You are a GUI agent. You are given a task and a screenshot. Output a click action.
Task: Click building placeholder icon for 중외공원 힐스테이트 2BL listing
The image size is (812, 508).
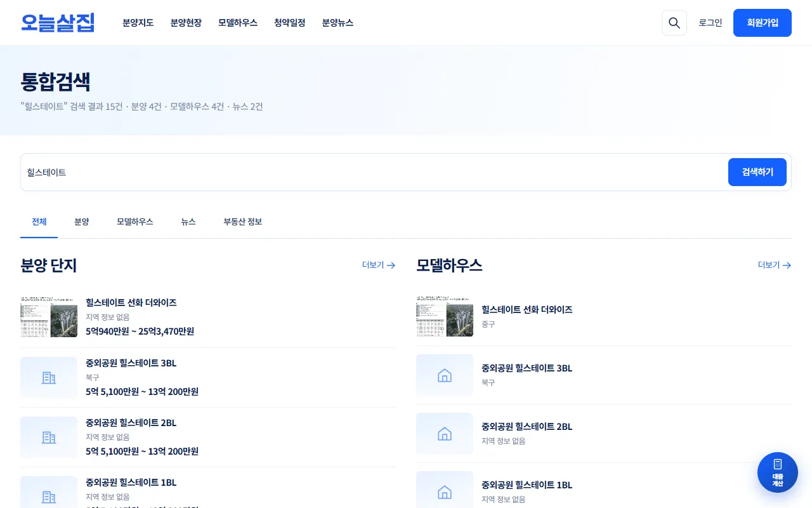(x=49, y=438)
